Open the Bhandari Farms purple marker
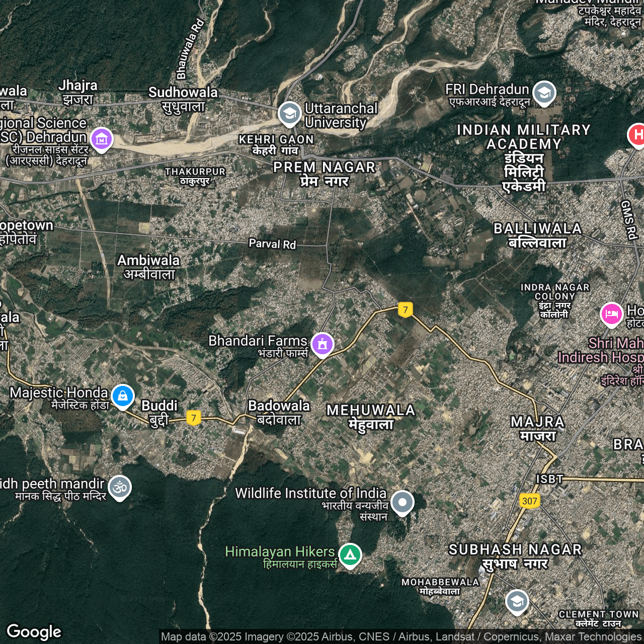This screenshot has height=644, width=644. point(323,344)
